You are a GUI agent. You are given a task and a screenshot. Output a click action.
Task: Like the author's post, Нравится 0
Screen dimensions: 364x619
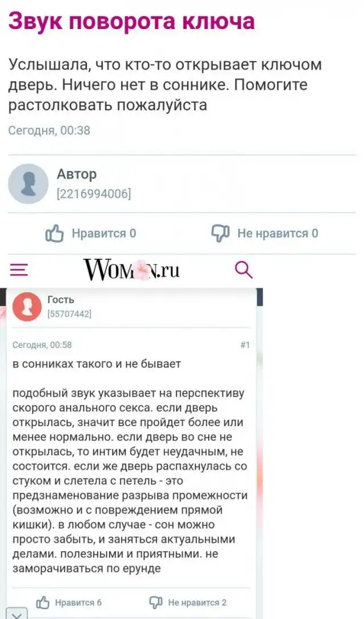pyautogui.click(x=91, y=233)
